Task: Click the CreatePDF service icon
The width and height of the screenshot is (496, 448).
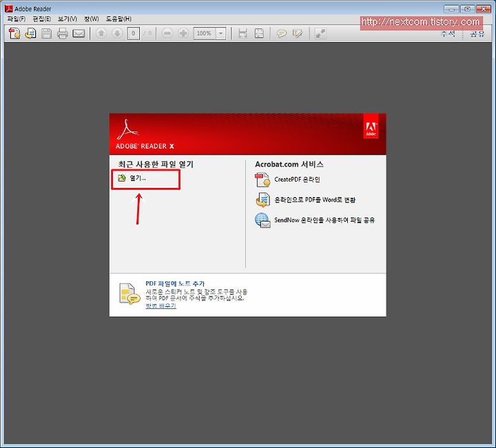Action: pos(262,180)
